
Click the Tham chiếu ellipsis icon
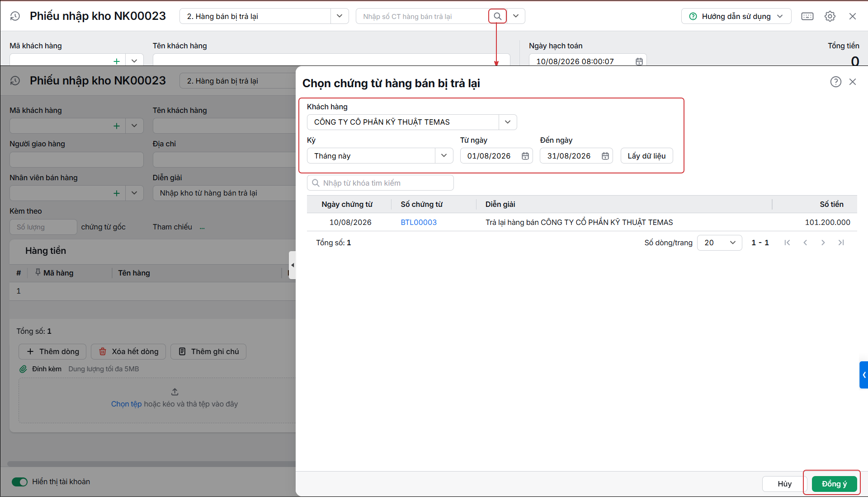click(x=202, y=227)
